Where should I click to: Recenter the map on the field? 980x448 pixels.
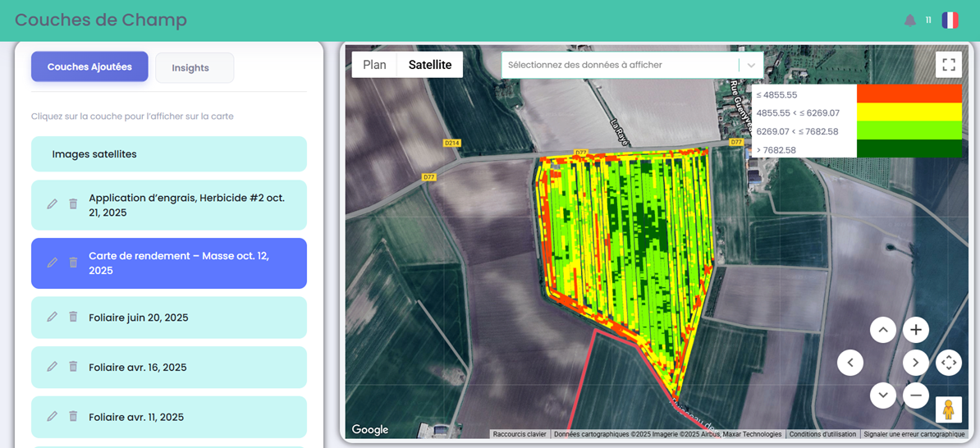click(x=949, y=363)
